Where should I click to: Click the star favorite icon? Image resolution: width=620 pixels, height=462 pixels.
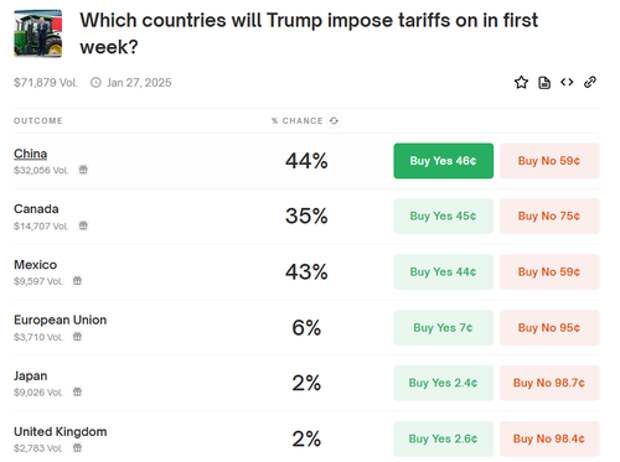(x=521, y=83)
